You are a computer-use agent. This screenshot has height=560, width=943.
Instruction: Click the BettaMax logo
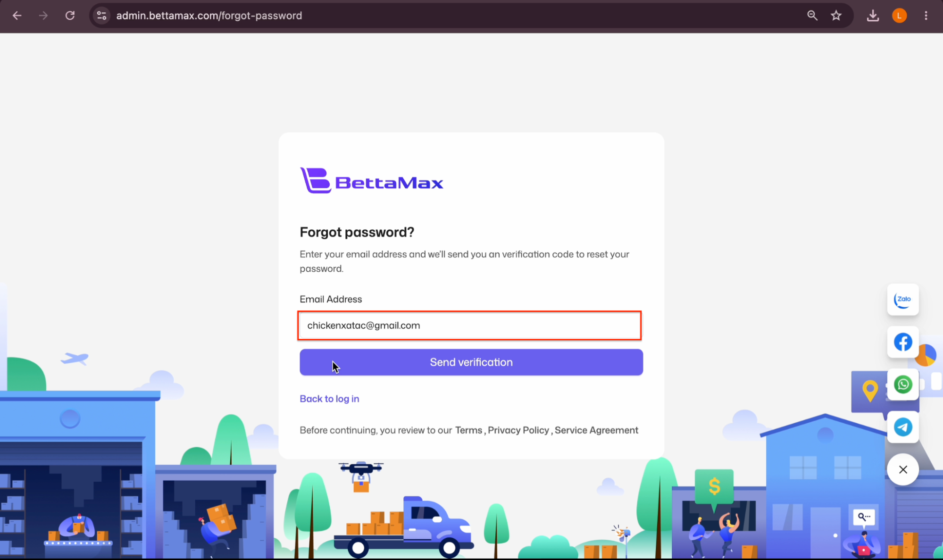click(x=372, y=181)
